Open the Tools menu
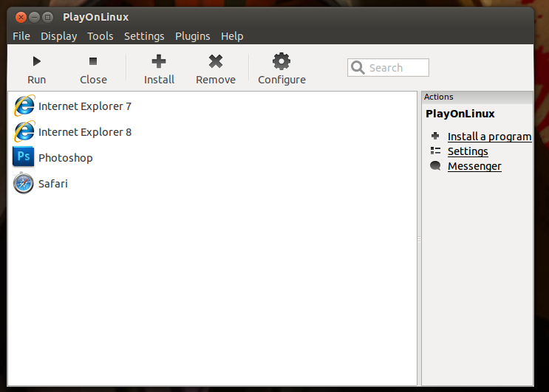 coord(100,36)
